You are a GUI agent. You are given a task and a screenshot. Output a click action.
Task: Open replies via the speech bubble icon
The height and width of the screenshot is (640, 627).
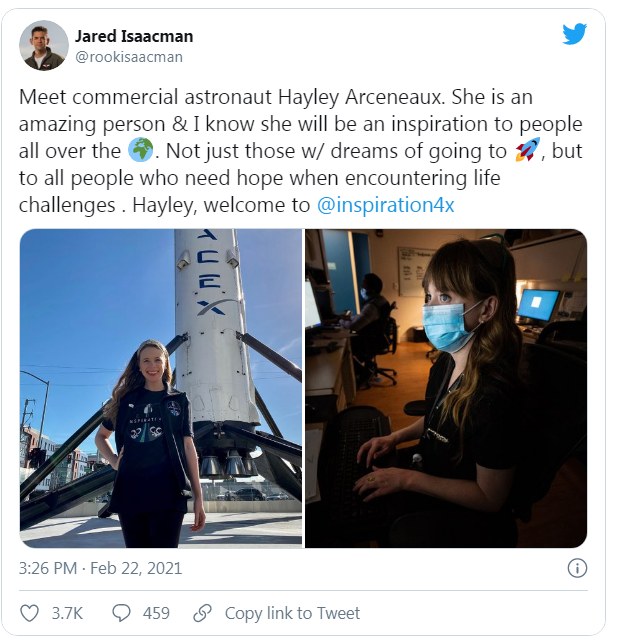(x=121, y=613)
